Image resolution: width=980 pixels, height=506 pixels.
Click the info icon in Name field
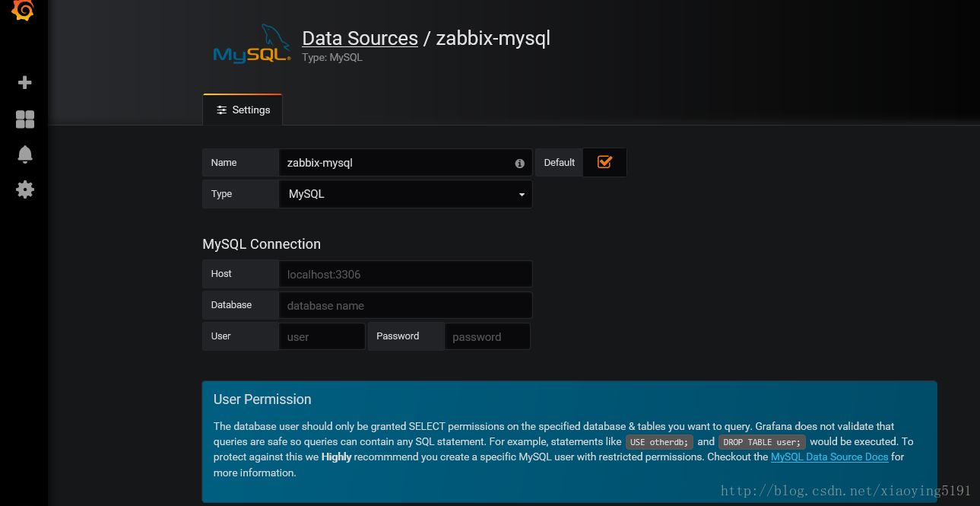pos(520,164)
